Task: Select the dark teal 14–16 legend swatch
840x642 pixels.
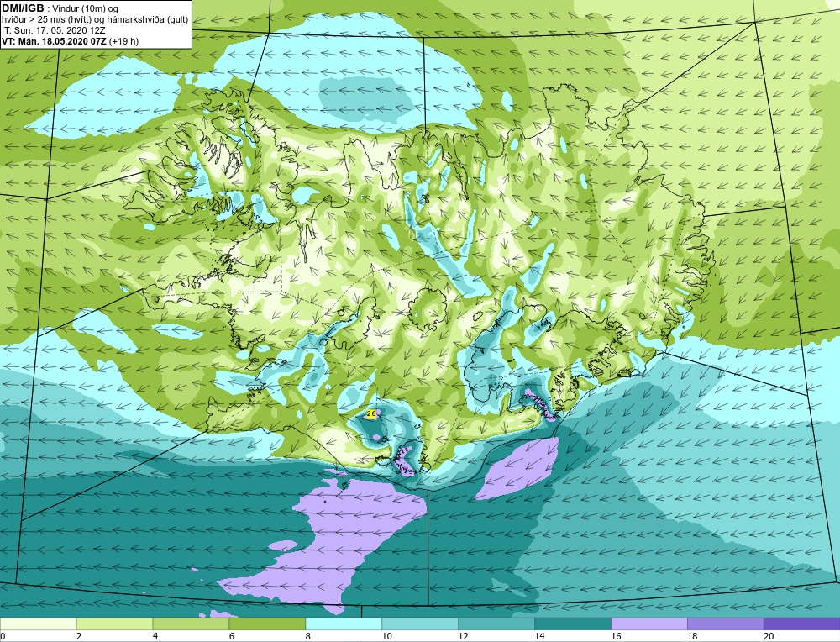Action: (573, 624)
